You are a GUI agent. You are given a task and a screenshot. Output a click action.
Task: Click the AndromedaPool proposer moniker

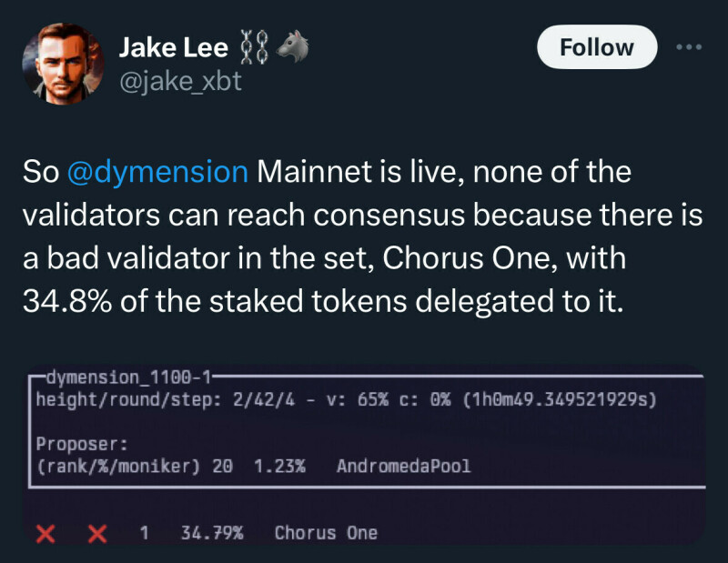[x=403, y=467]
